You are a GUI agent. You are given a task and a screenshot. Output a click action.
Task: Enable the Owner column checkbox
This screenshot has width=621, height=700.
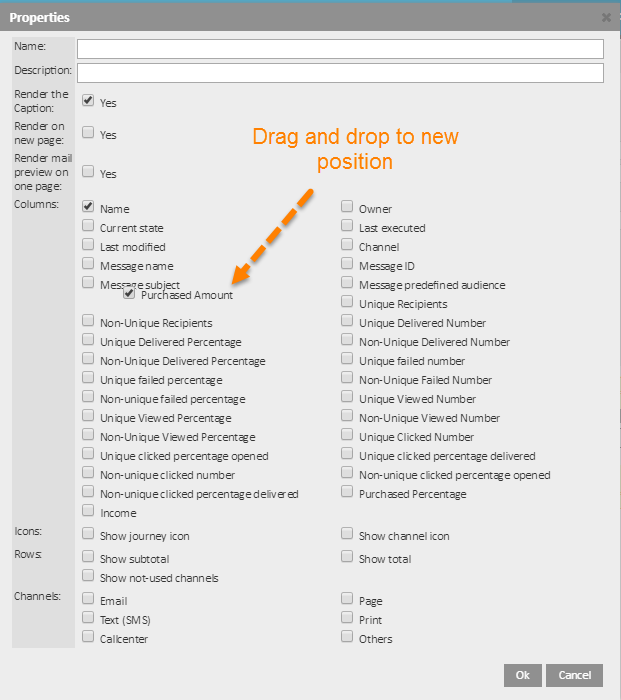pos(347,207)
